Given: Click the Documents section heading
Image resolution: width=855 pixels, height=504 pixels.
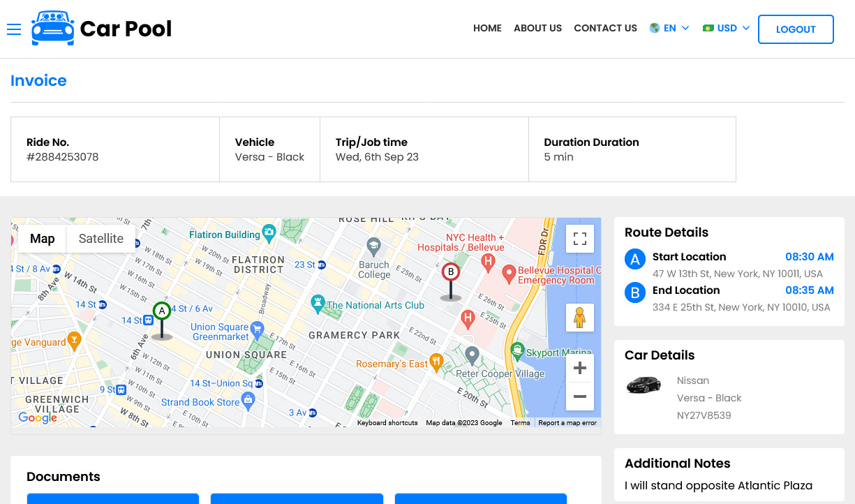Looking at the screenshot, I should coord(64,477).
